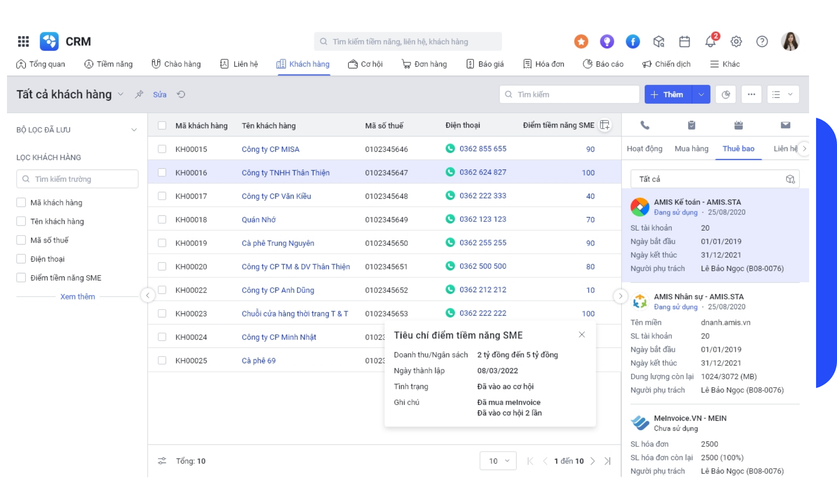Switch to the Mua hàng side tab
The width and height of the screenshot is (837, 504).
coord(691,149)
